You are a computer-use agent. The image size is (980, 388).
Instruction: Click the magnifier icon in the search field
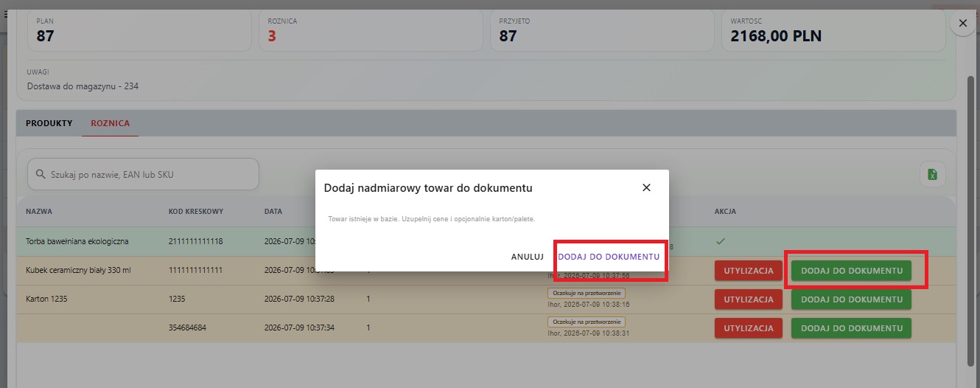(40, 175)
